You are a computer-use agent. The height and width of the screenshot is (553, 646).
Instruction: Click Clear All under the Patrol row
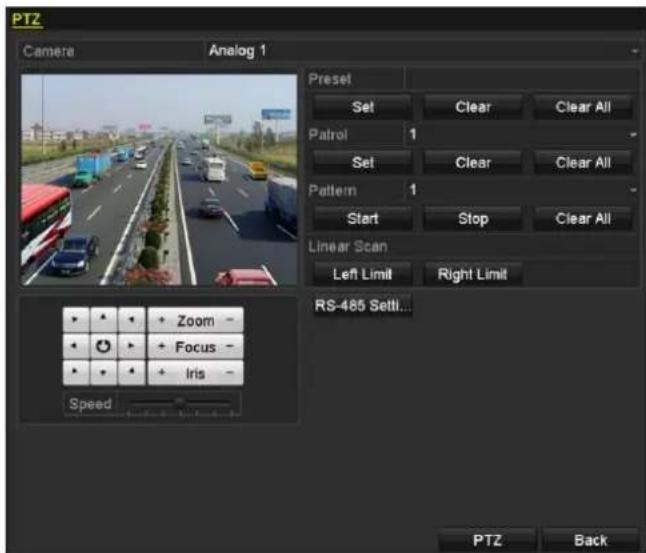click(x=583, y=163)
